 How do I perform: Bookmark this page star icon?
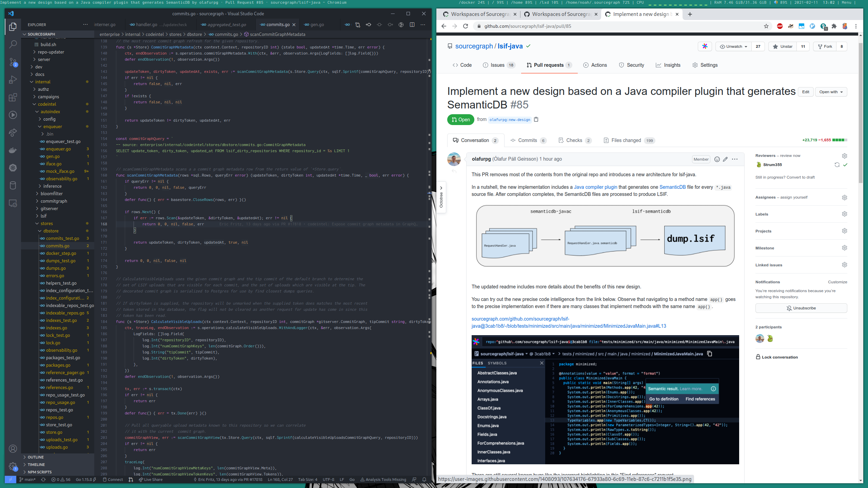tap(766, 26)
